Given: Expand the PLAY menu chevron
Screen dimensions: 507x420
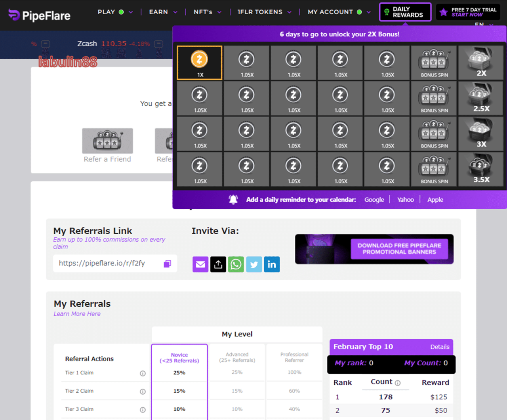Looking at the screenshot, I should point(131,12).
